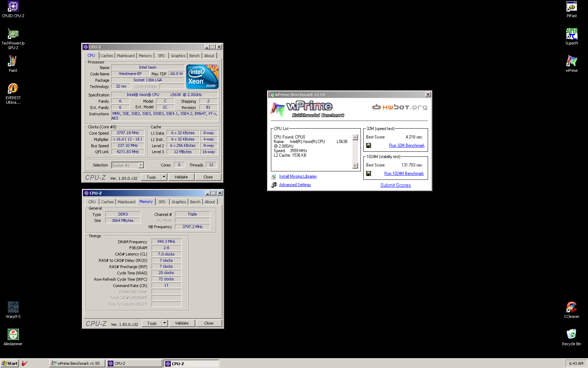Click CPU List scrollbar up arrow
The width and height of the screenshot is (588, 368).
[x=355, y=137]
